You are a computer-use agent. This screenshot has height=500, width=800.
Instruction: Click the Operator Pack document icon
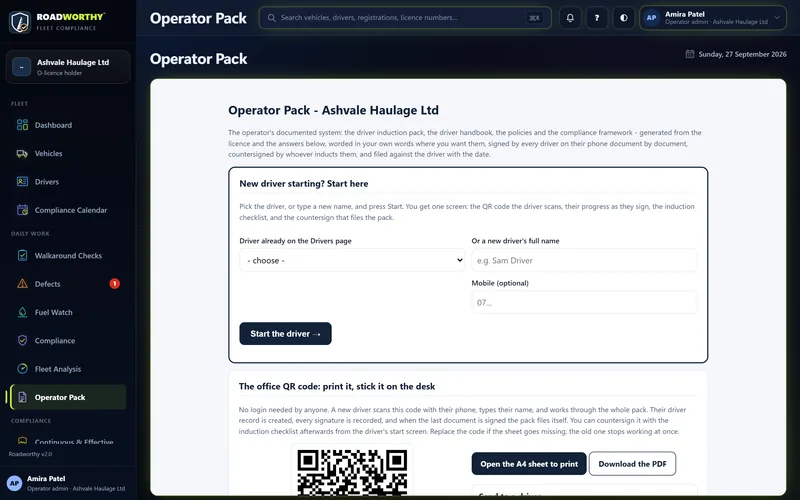tap(22, 397)
